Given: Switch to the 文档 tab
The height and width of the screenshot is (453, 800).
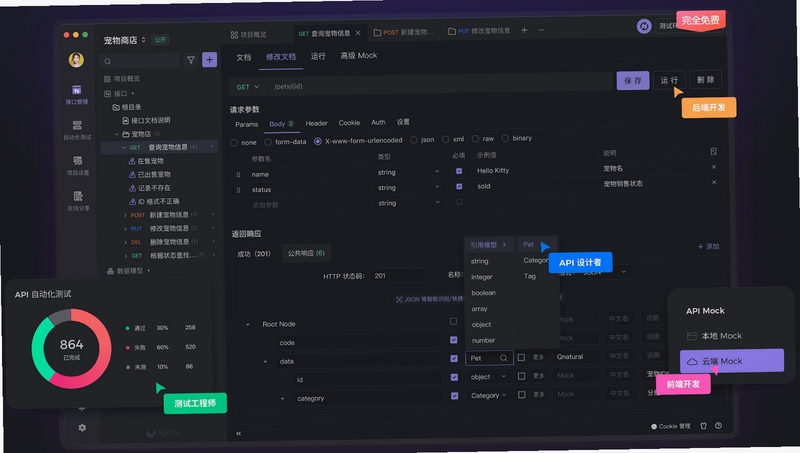Looking at the screenshot, I should pyautogui.click(x=243, y=57).
